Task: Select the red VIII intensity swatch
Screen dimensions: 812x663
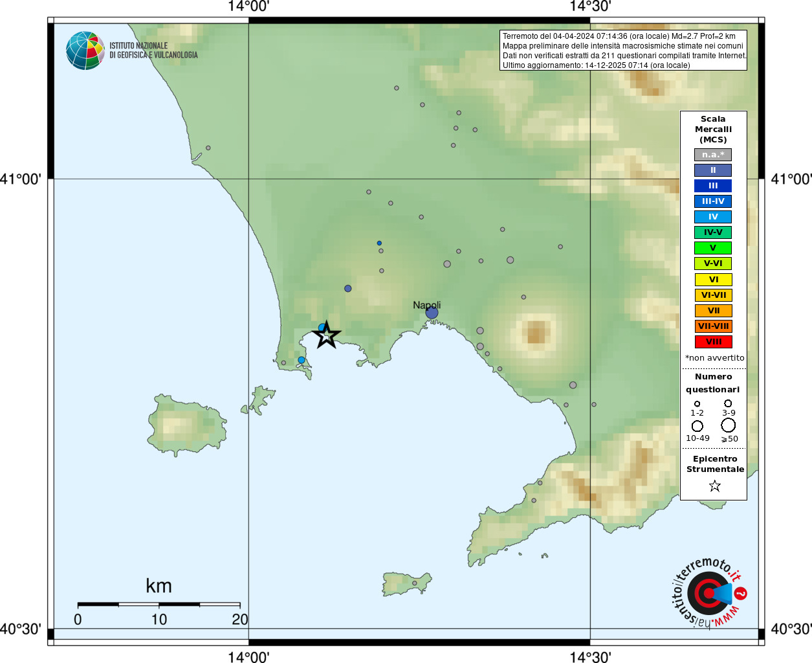Action: point(713,342)
